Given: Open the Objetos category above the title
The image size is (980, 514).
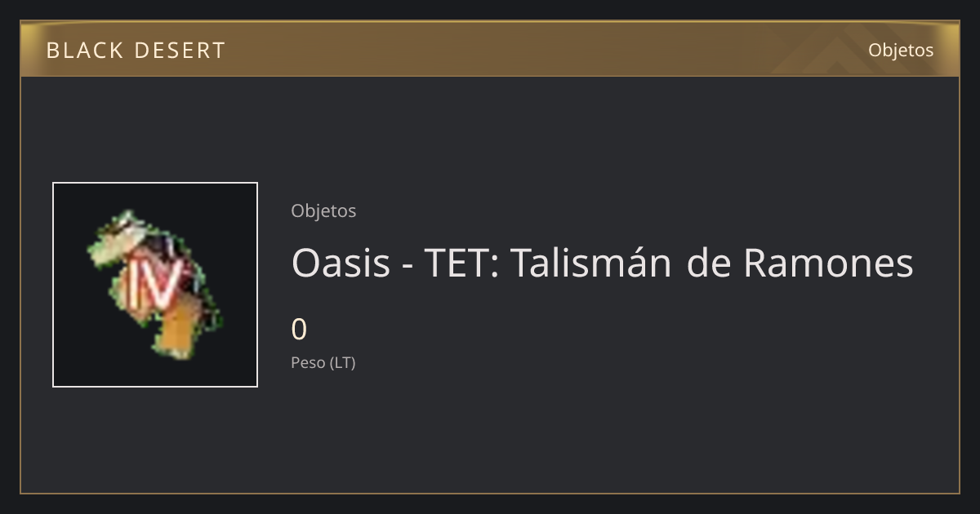Looking at the screenshot, I should (x=323, y=210).
